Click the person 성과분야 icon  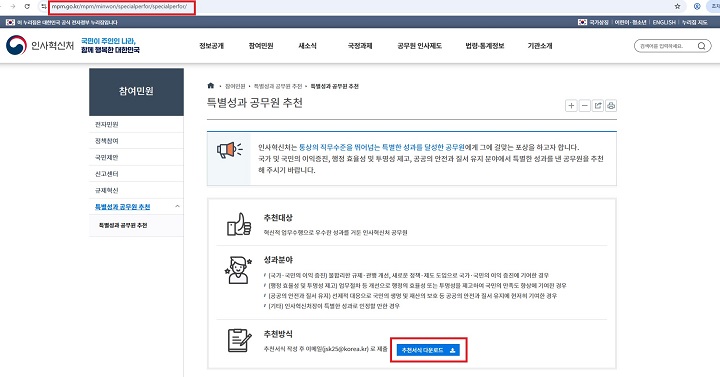tap(239, 270)
